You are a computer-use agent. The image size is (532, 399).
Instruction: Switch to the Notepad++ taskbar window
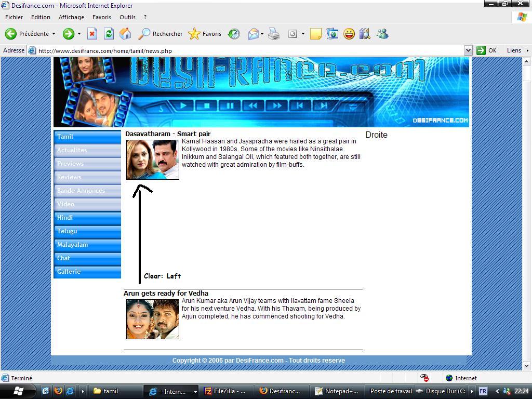(x=337, y=391)
